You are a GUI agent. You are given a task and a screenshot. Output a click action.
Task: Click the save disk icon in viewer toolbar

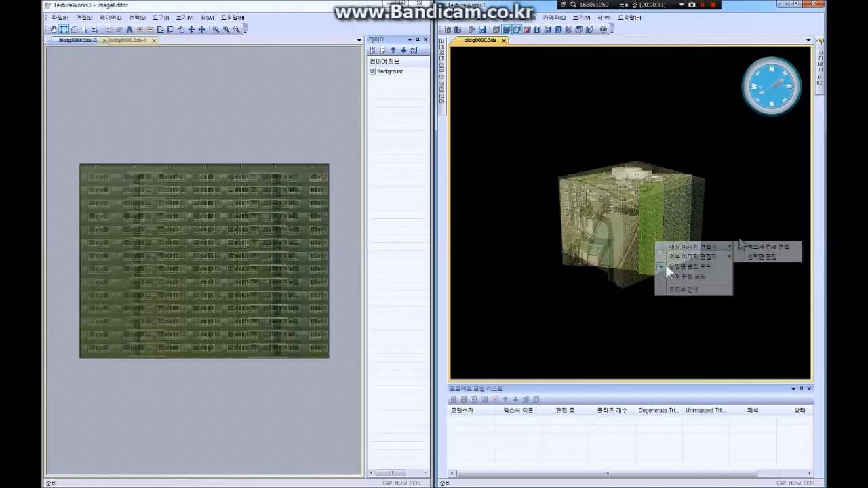(x=482, y=29)
